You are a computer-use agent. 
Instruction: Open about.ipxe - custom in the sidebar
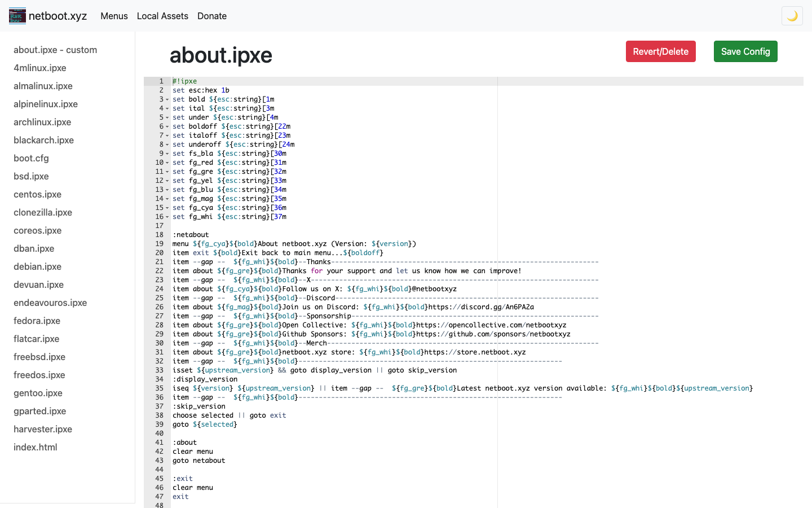pyautogui.click(x=55, y=50)
